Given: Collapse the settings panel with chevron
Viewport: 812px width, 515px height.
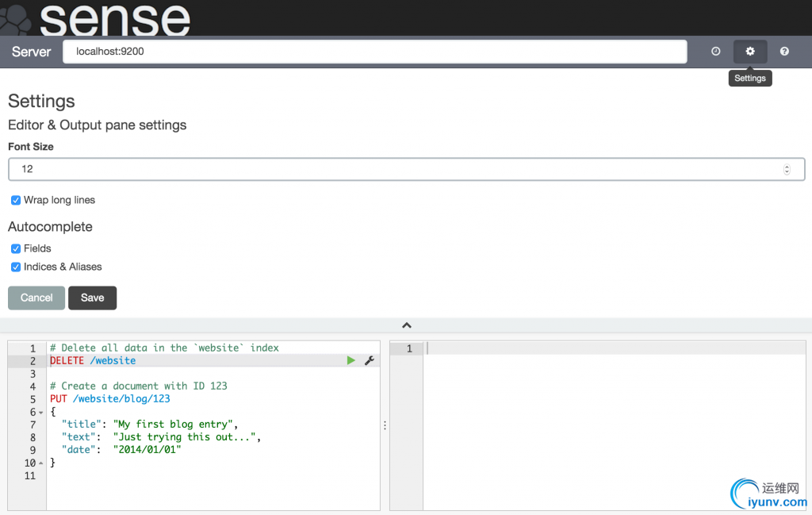Looking at the screenshot, I should pos(406,325).
